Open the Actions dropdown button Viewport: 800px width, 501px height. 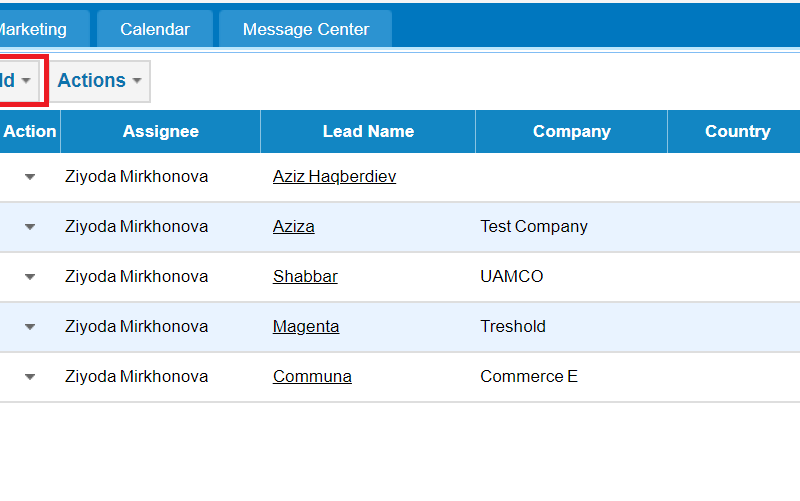click(x=99, y=81)
